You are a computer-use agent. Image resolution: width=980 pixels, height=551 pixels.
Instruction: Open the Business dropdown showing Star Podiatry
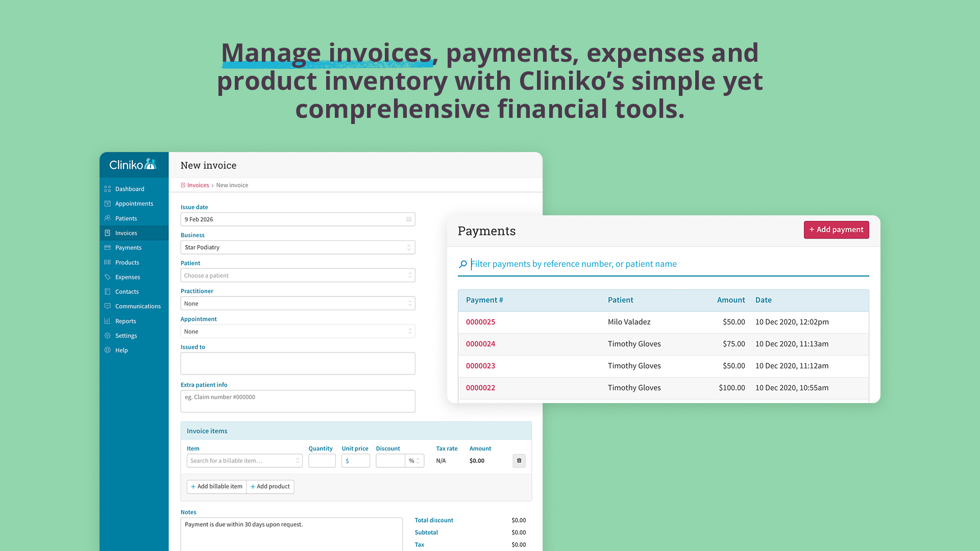point(298,247)
